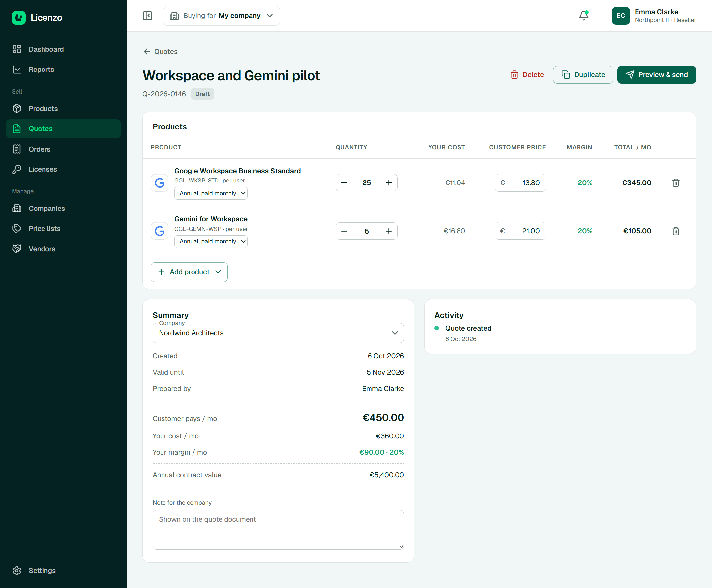Click the Draft status badge
Screen dimensions: 712x588
click(x=202, y=94)
